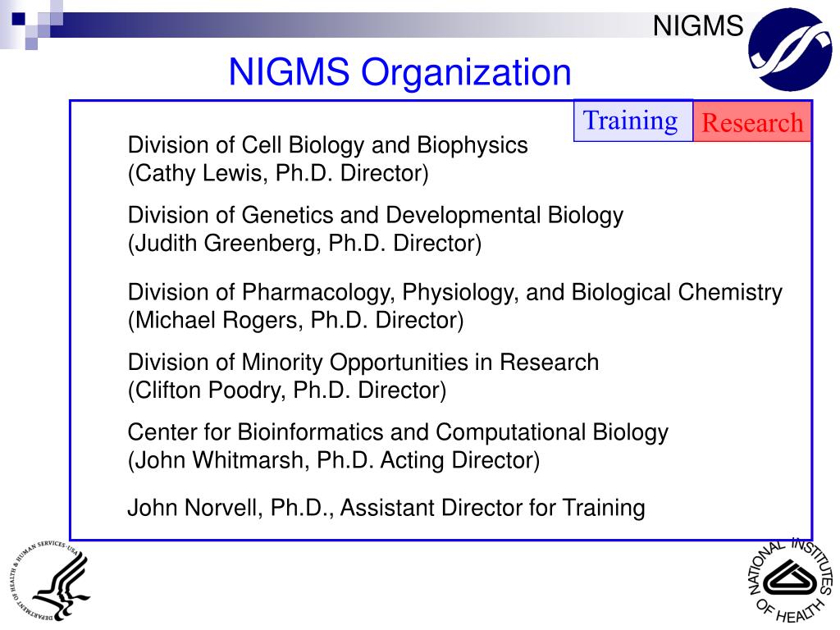
Task: Select Division of Pharmacology, Physiology, and Biological Chemistry
Action: tap(454, 293)
